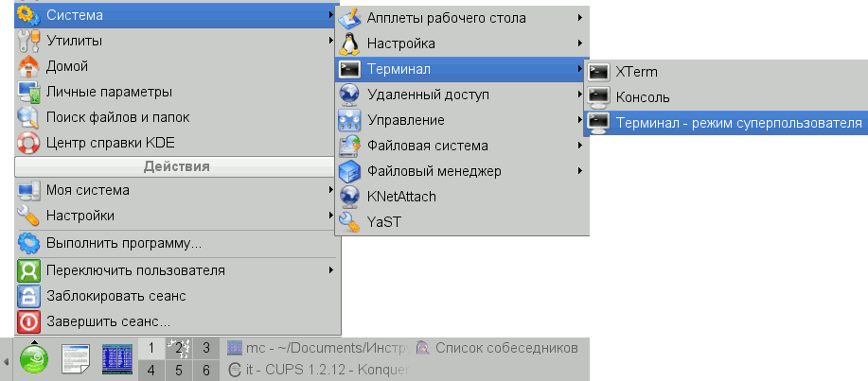This screenshot has height=381, width=868.
Task: Click the Поиск файлов и папок magnifier icon
Action: pyautogui.click(x=28, y=117)
